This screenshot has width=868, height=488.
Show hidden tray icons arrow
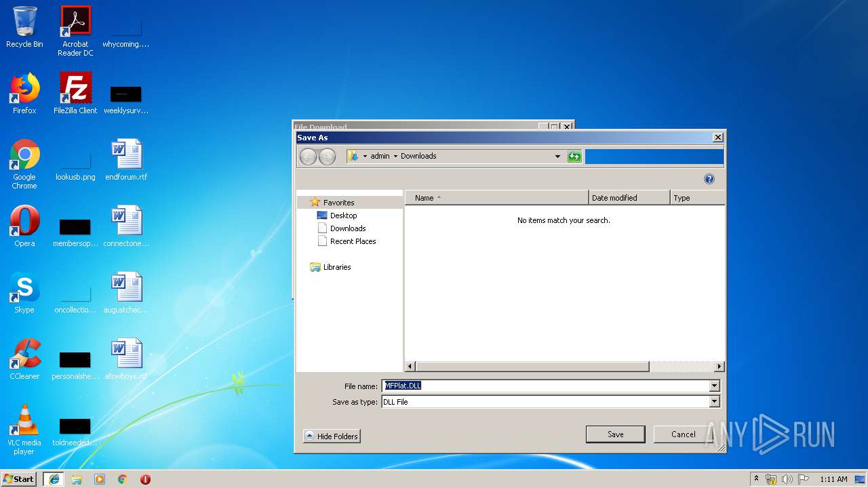(x=756, y=479)
